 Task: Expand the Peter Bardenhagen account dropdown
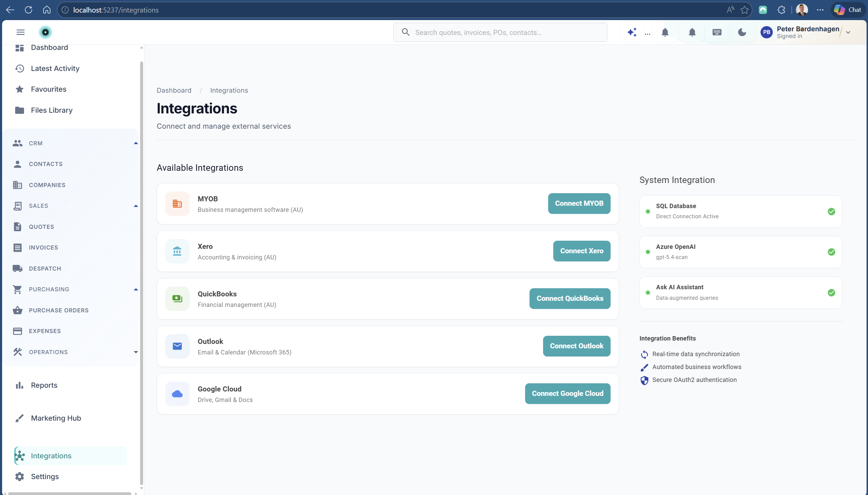[x=848, y=33]
